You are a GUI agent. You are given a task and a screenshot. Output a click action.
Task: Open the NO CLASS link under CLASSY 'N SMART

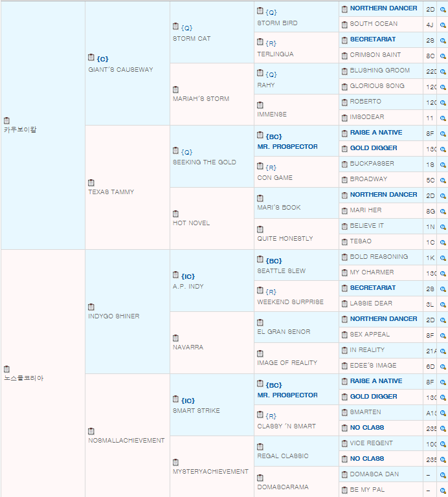367,428
